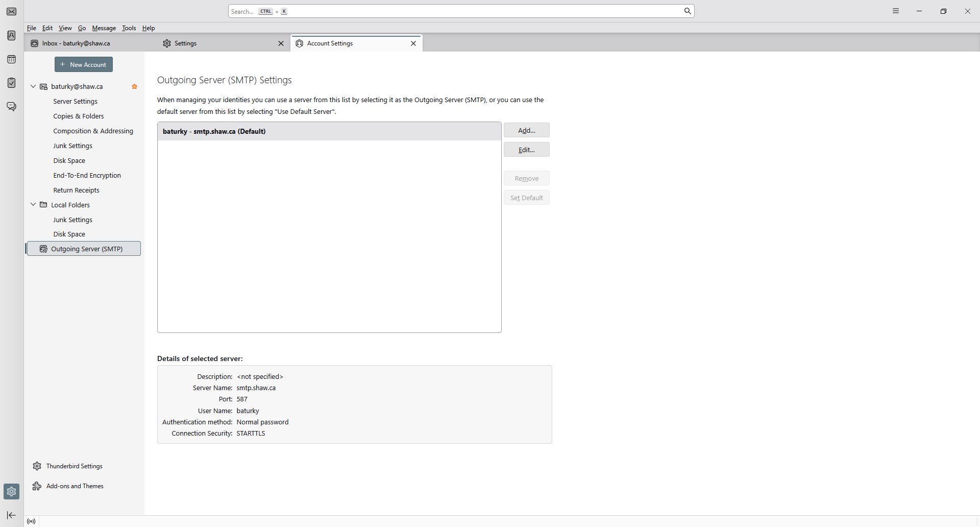Collapse the spaces toolbar
Viewport: 980px width, 527px height.
point(11,515)
